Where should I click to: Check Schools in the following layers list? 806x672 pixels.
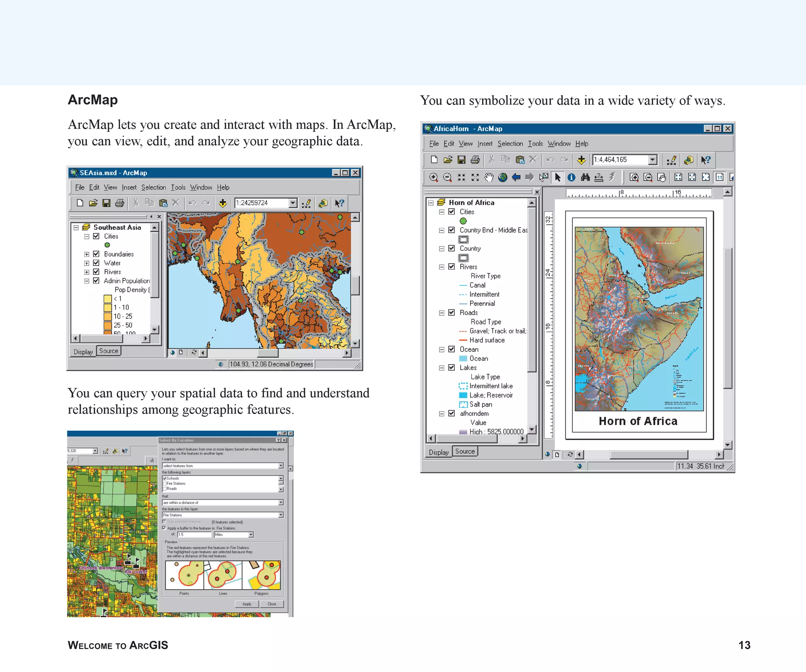pyautogui.click(x=165, y=478)
